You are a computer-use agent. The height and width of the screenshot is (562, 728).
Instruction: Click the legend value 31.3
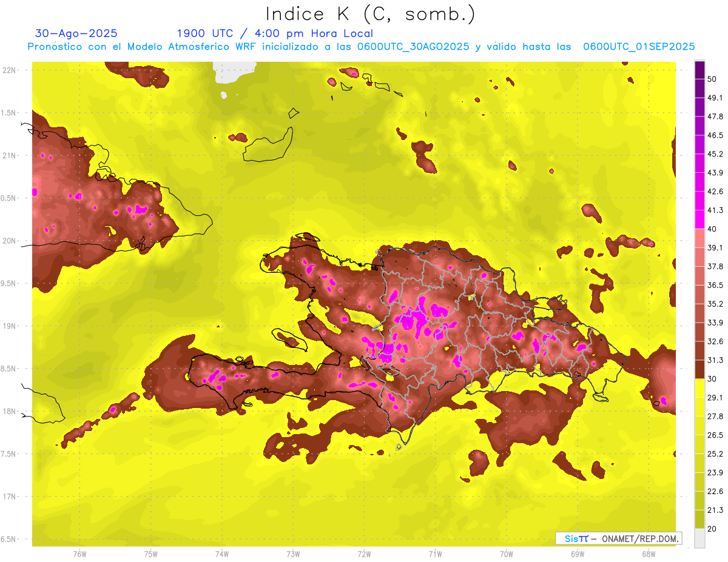pos(715,360)
